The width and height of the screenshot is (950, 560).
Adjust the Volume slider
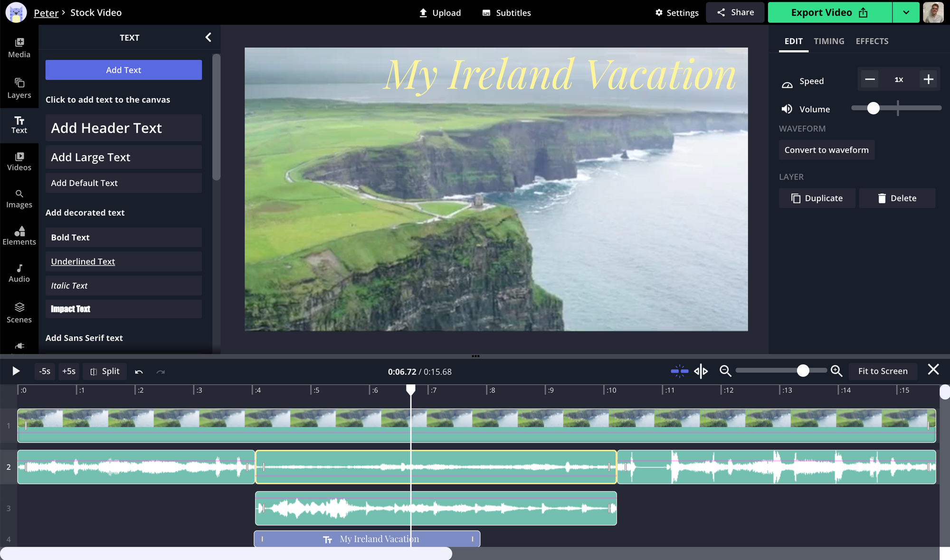[873, 109]
